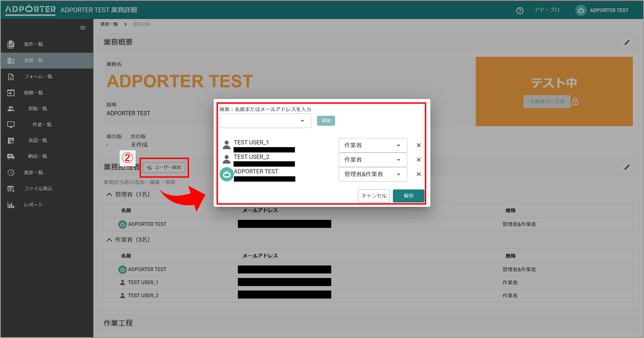Click TEST USER_1 person avatar in dialog
Image resolution: width=644 pixels, height=338 pixels.
tap(227, 145)
